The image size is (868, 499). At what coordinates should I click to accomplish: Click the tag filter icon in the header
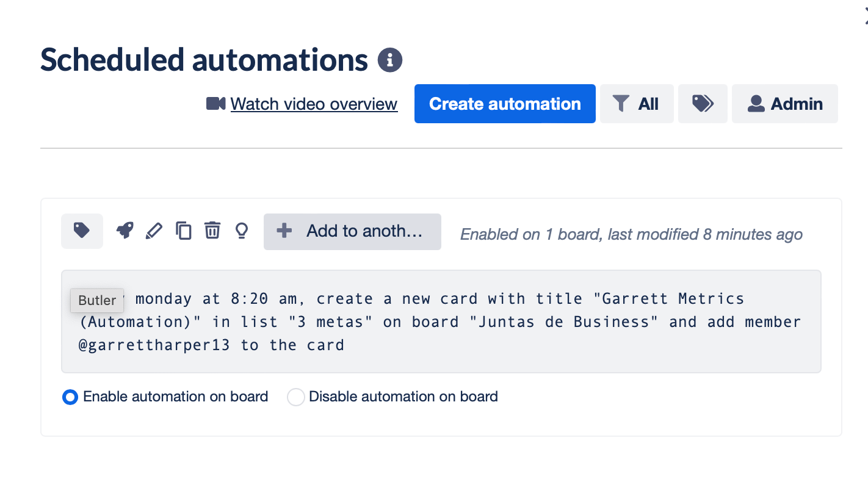(702, 104)
